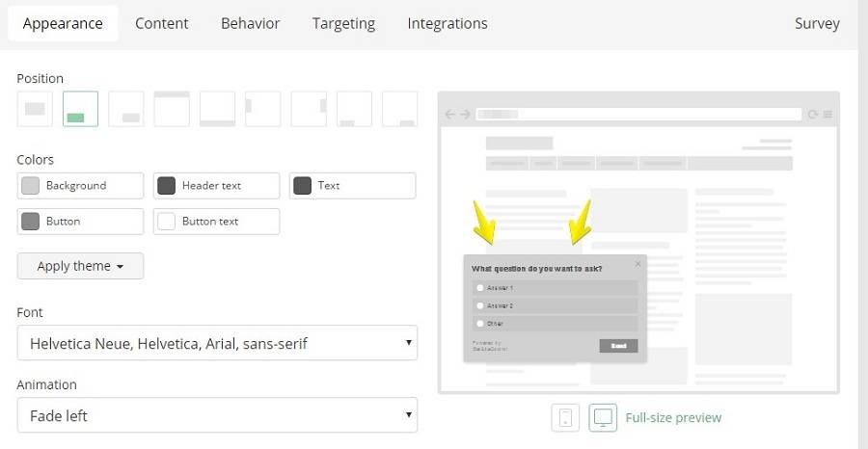Select the bottom-right edge tab position icon
Viewport: 868px width, 449px height.
pyautogui.click(x=399, y=109)
